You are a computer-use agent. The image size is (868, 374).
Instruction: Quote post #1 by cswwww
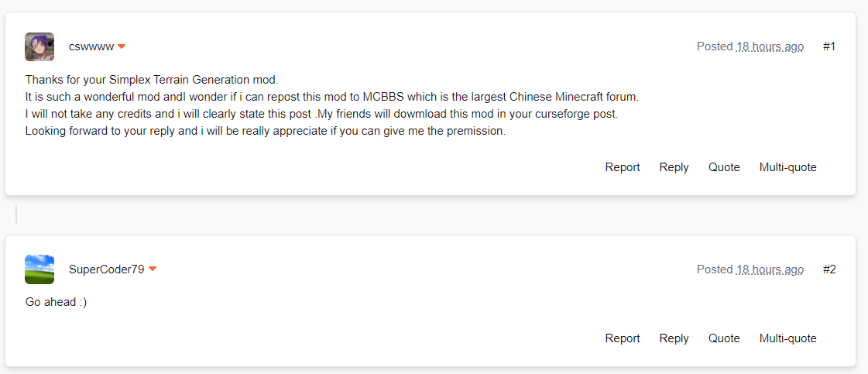tap(724, 167)
